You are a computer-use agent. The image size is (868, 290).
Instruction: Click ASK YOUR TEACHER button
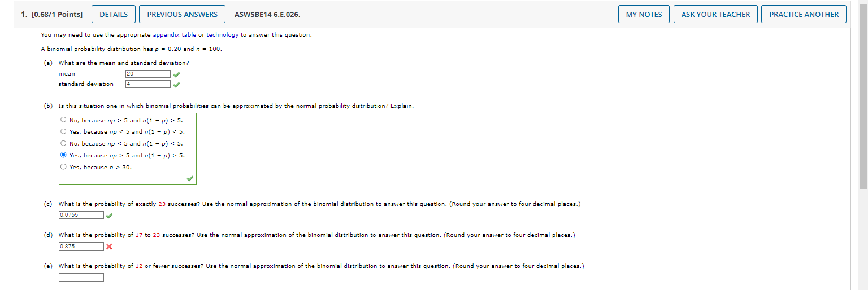(x=715, y=14)
